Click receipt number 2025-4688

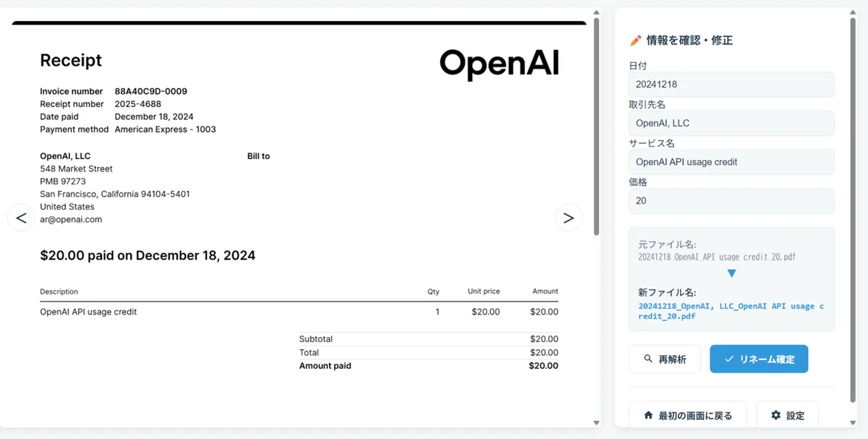pyautogui.click(x=137, y=104)
